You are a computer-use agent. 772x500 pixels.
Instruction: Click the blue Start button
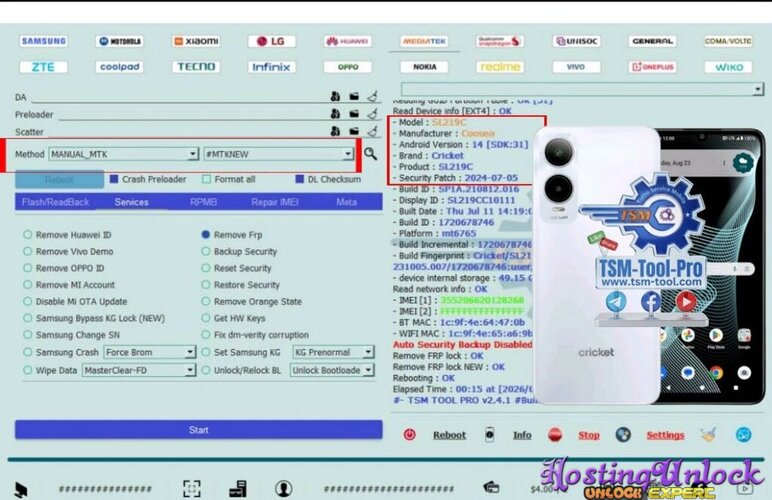pos(198,430)
